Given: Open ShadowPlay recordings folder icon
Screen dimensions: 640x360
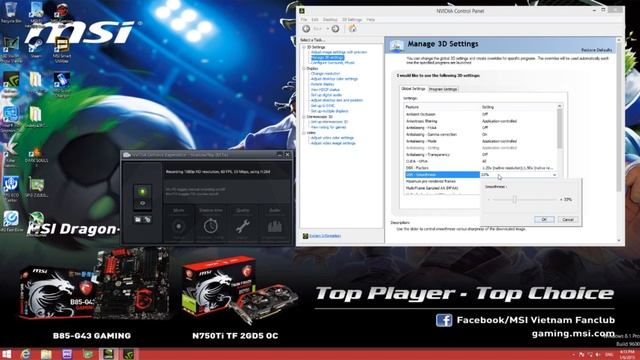Looking at the screenshot, I should [x=138, y=220].
